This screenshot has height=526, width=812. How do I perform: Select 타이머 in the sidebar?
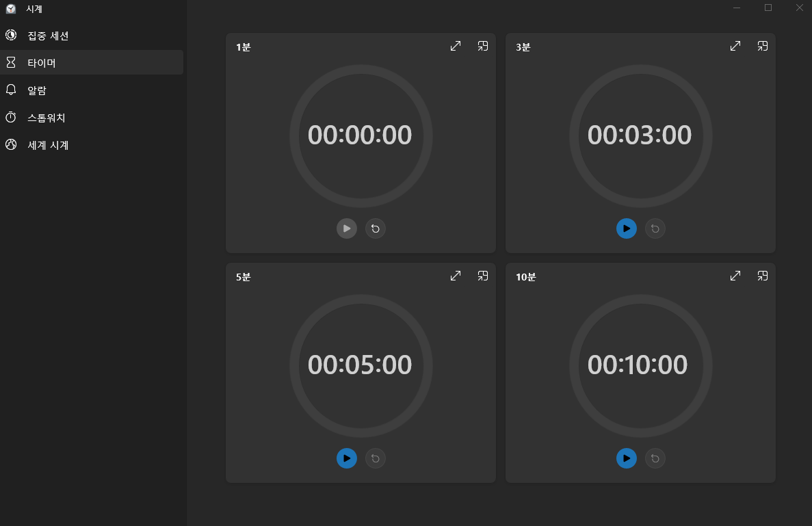click(92, 63)
